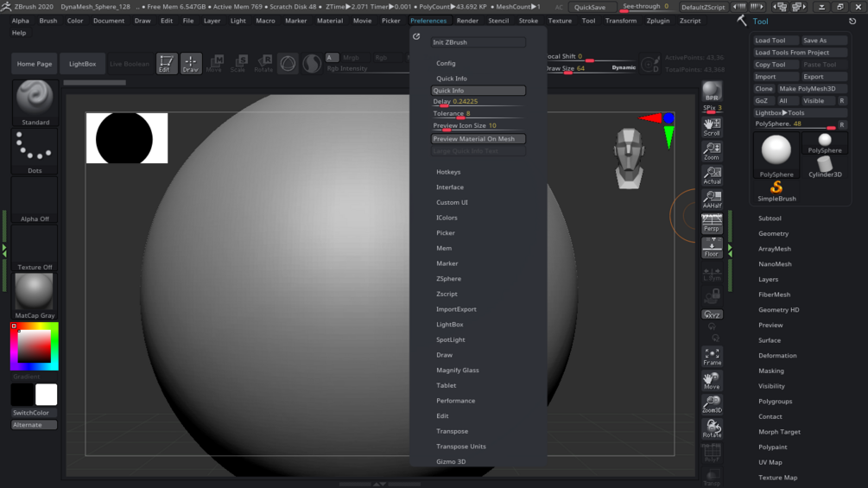Toggle the Floor grid
The width and height of the screenshot is (868, 488).
coord(712,248)
